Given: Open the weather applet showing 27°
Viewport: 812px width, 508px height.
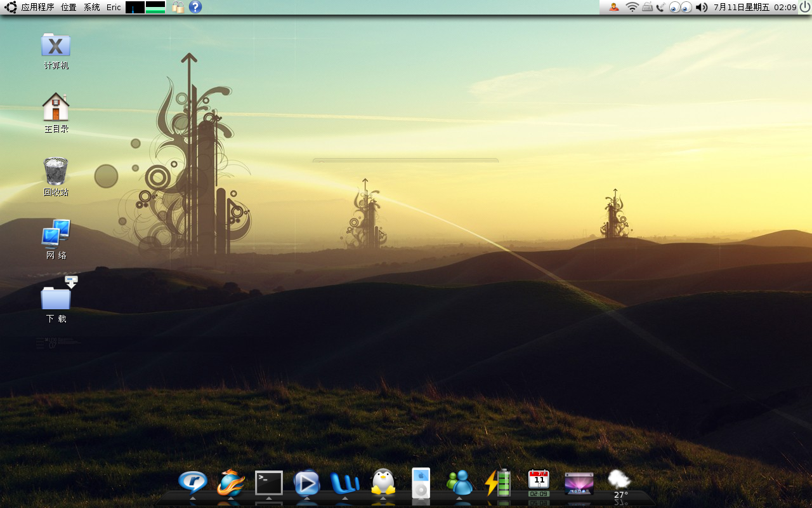Looking at the screenshot, I should coord(620,485).
